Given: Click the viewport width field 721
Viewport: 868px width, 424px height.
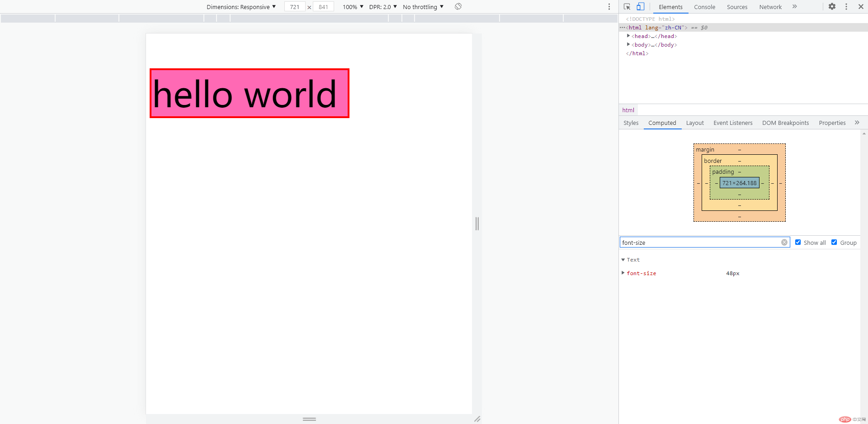Looking at the screenshot, I should (295, 7).
